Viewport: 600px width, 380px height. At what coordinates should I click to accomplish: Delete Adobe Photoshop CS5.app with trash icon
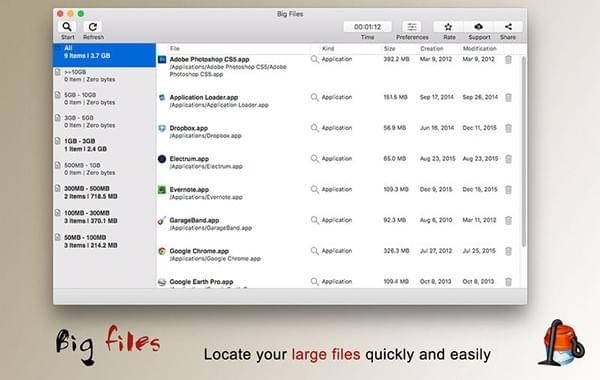(x=508, y=59)
